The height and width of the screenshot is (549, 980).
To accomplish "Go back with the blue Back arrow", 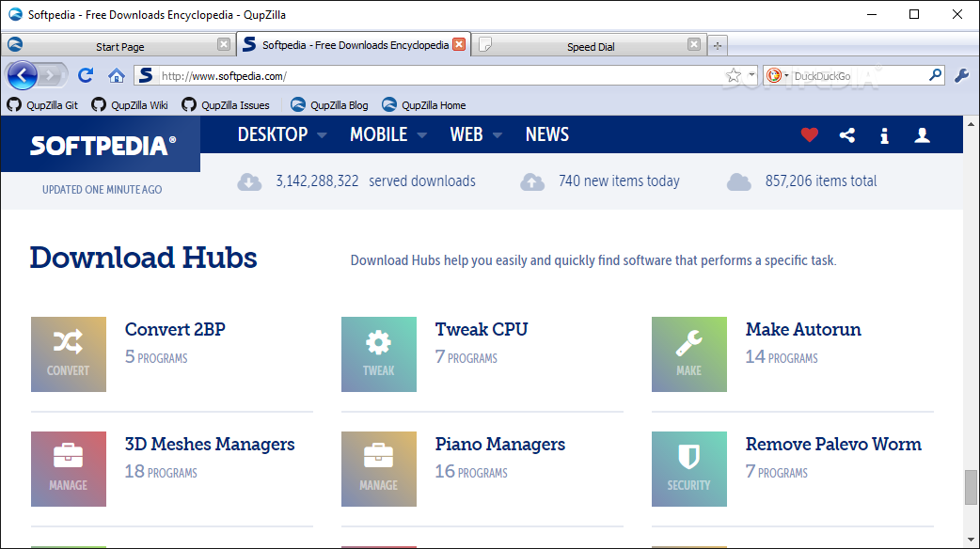I will [22, 75].
